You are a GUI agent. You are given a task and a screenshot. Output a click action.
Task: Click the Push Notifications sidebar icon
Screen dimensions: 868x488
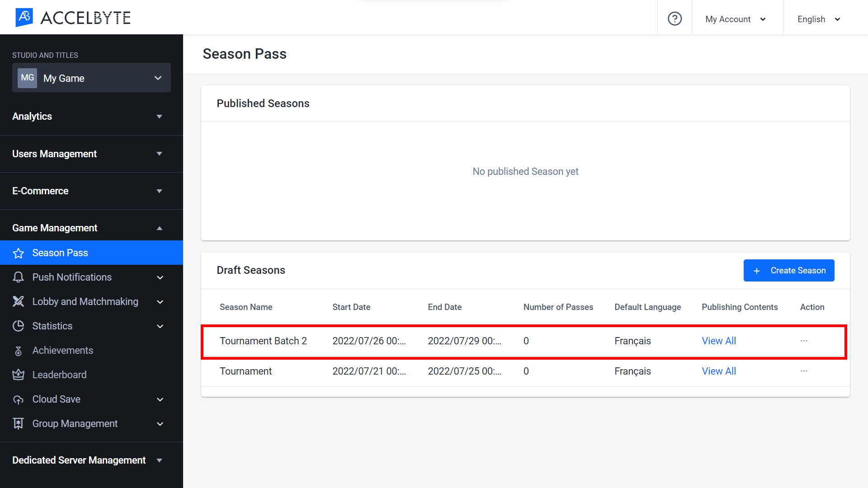tap(19, 277)
